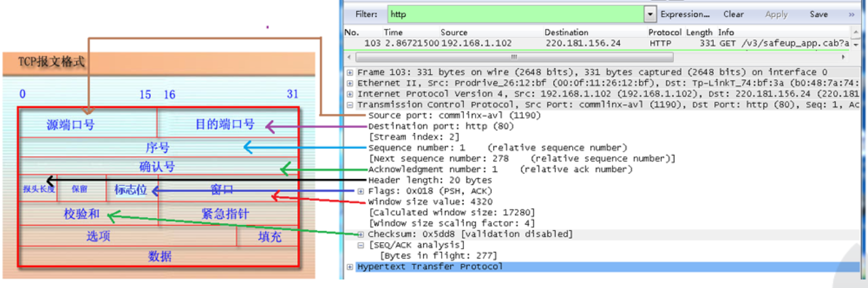Show more filter toolbar options chevron
Image resolution: width=868 pixels, height=288 pixels.
coord(852,14)
